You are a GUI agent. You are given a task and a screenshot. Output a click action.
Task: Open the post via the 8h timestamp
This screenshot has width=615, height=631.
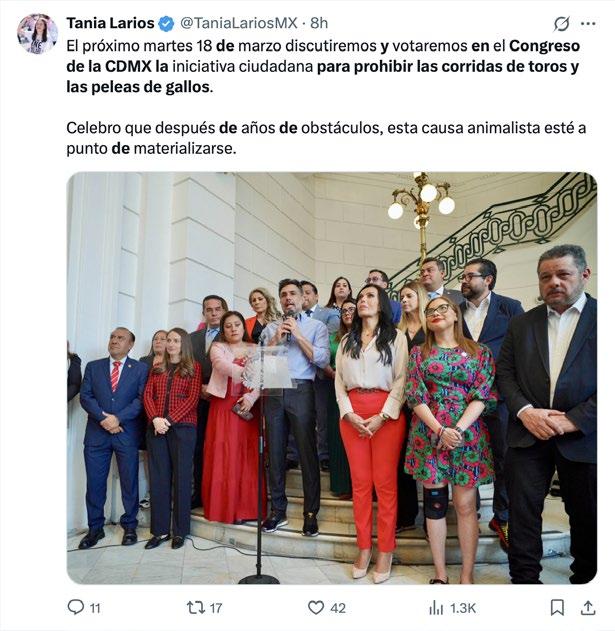tap(319, 23)
